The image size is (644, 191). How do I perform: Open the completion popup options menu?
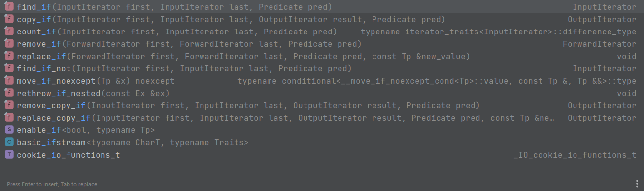coord(637,184)
